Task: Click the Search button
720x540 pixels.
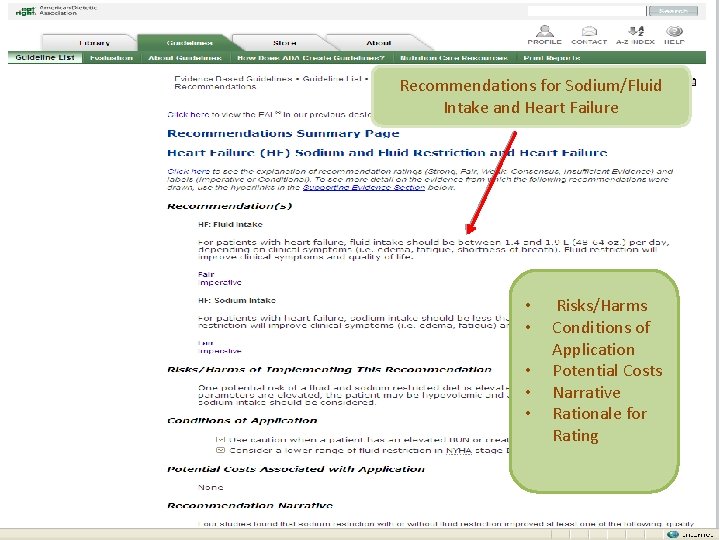Action: pos(673,11)
